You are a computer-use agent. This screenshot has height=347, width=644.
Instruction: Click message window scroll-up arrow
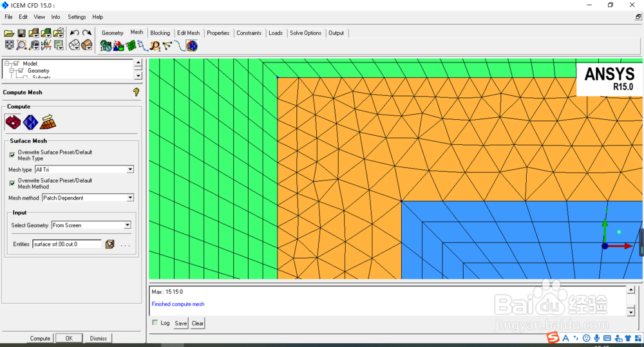631,290
